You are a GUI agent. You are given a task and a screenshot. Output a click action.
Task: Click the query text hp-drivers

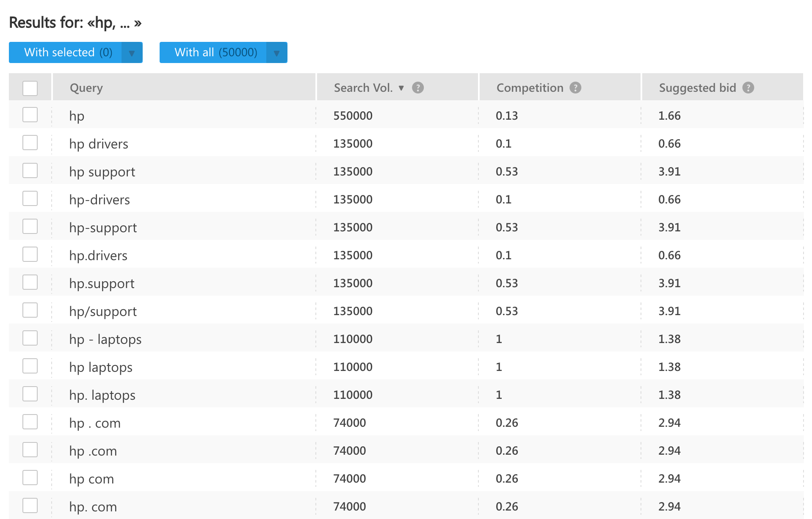tap(99, 200)
